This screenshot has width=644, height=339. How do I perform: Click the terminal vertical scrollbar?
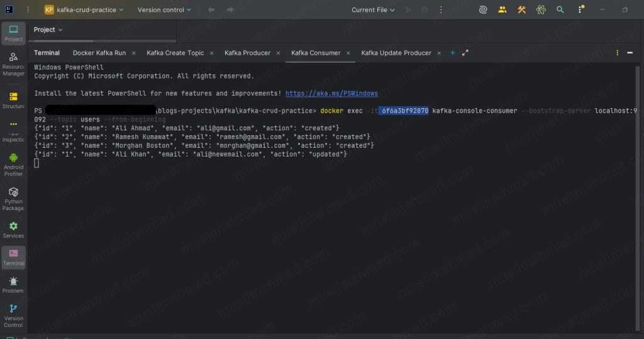click(638, 197)
